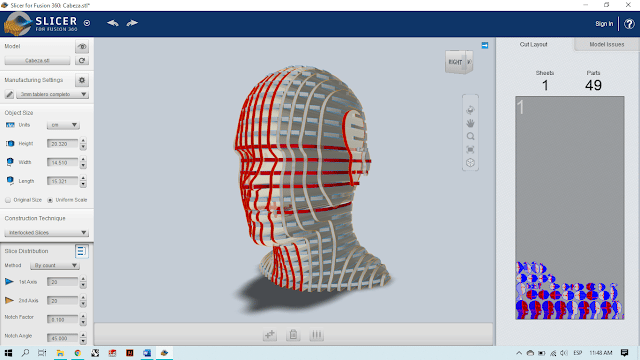This screenshot has height=360, width=640.
Task: Select the Uniform Scale radio button
Action: tap(50, 200)
